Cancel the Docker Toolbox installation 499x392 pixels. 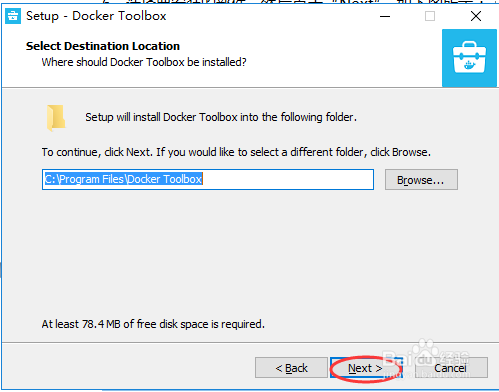coord(451,368)
